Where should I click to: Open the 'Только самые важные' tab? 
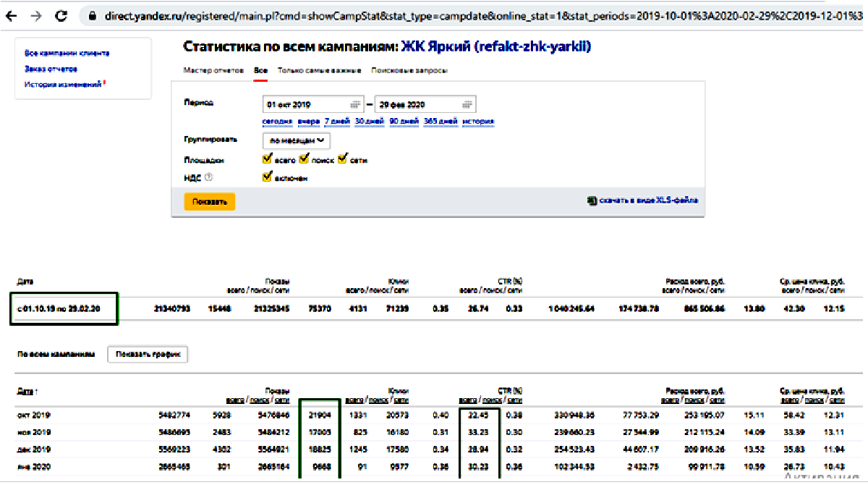[x=319, y=71]
